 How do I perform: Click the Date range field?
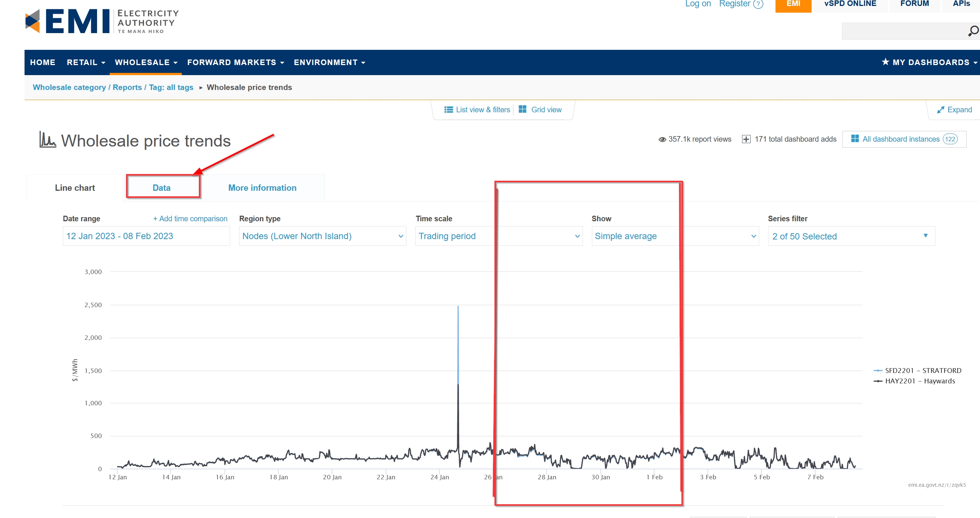click(146, 236)
